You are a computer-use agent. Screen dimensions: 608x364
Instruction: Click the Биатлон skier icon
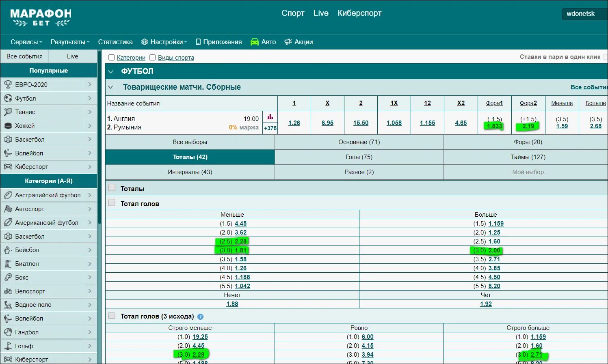pyautogui.click(x=8, y=264)
